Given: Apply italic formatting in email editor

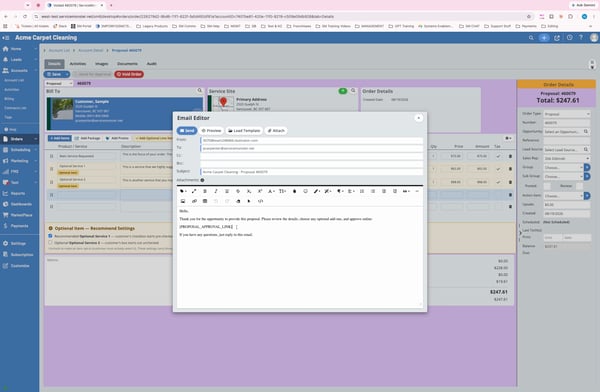Looking at the screenshot, I should click(x=216, y=191).
